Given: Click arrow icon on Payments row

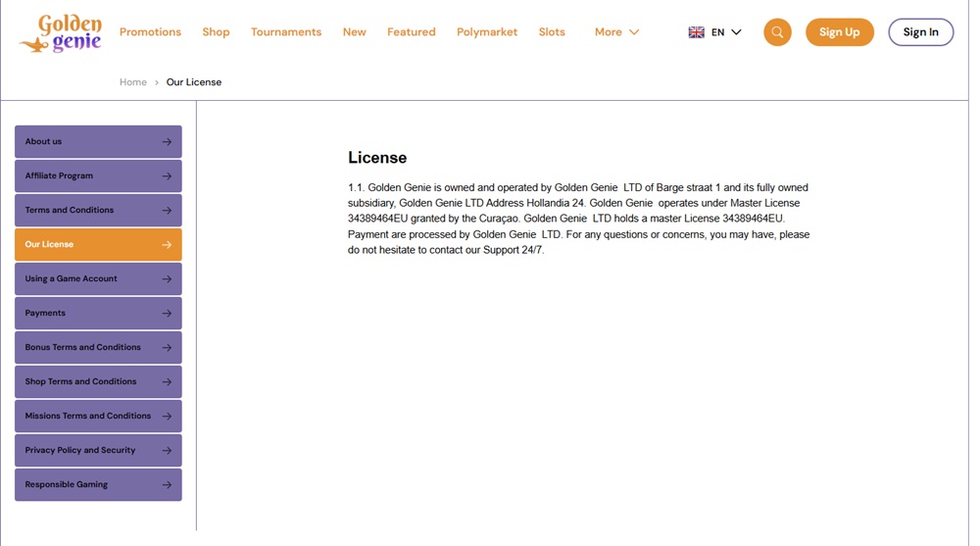Looking at the screenshot, I should [167, 314].
